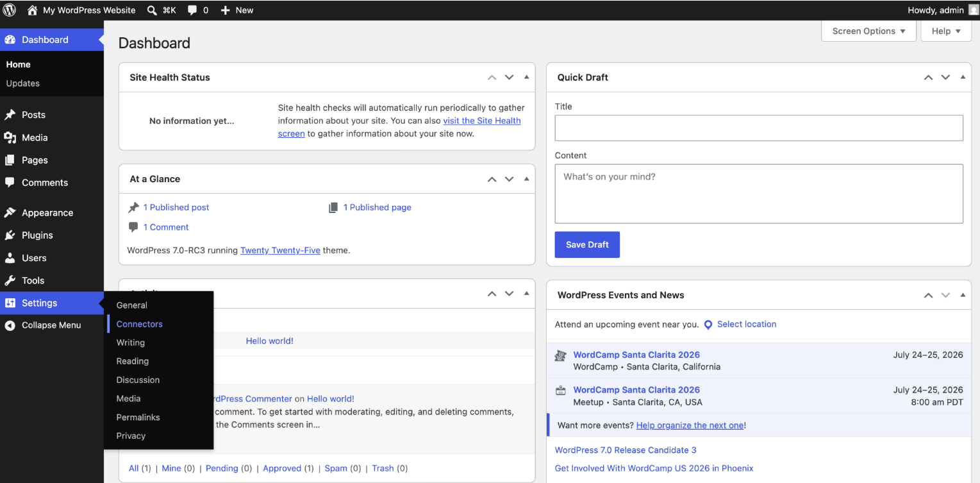This screenshot has width=980, height=483.
Task: Click the comments bubble icon in admin bar
Action: (x=192, y=10)
